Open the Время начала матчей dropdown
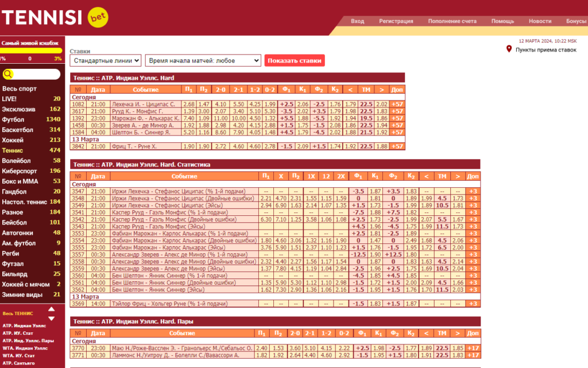The image size is (588, 368). pos(203,60)
